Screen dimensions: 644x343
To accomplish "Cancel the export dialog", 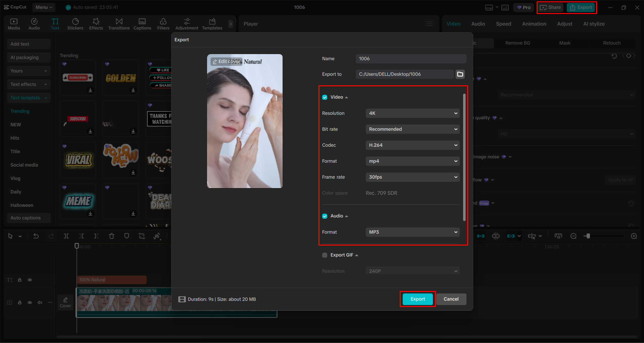I will point(451,299).
